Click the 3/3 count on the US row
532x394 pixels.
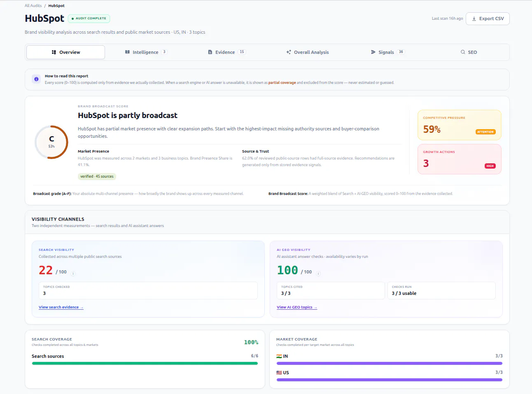pyautogui.click(x=499, y=373)
